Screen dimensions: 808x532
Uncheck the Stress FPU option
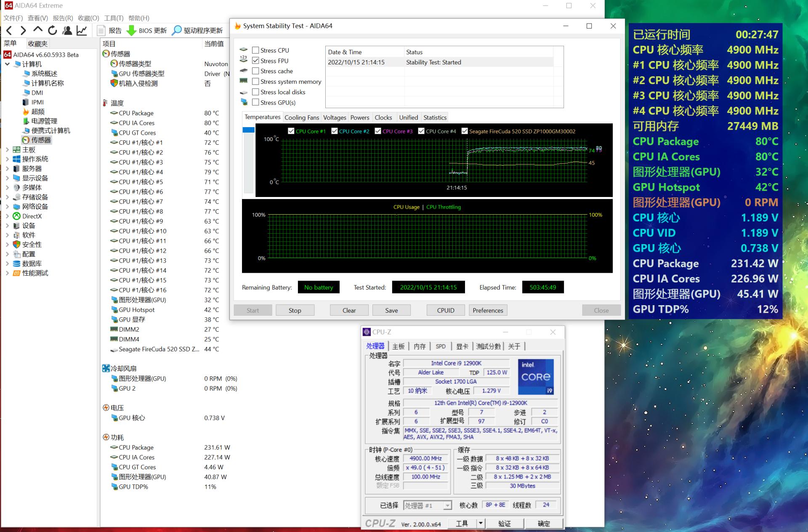coord(255,61)
